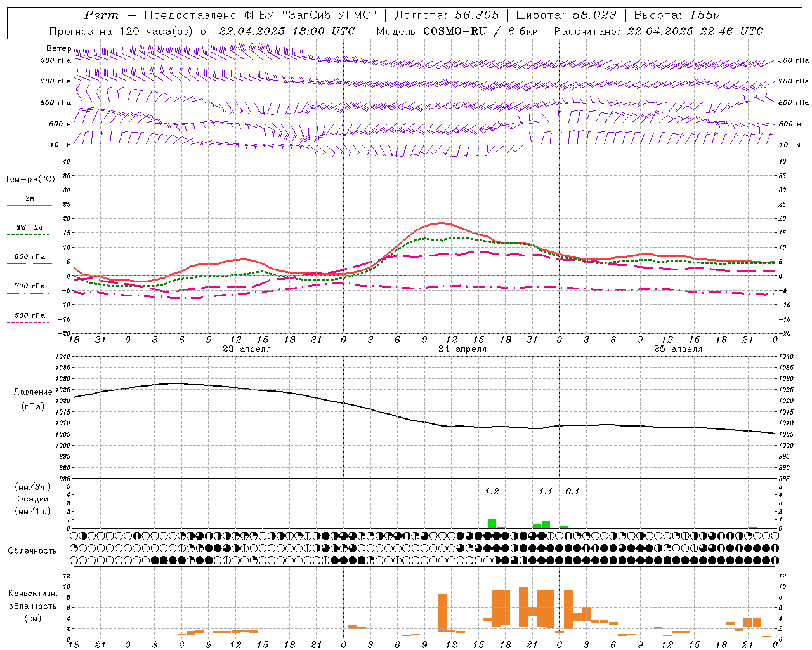The image size is (812, 650).
Task: Click the '1.2' precipitation amount value
Action: (x=492, y=491)
